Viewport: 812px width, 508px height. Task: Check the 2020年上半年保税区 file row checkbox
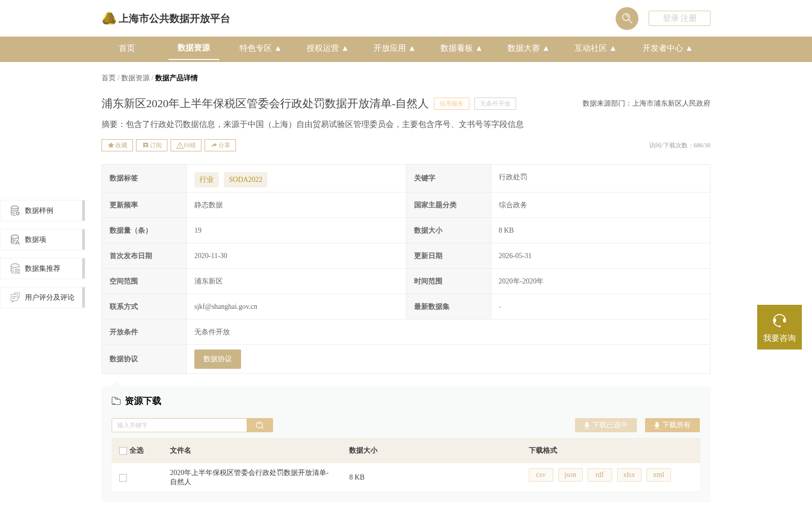pyautogui.click(x=123, y=478)
